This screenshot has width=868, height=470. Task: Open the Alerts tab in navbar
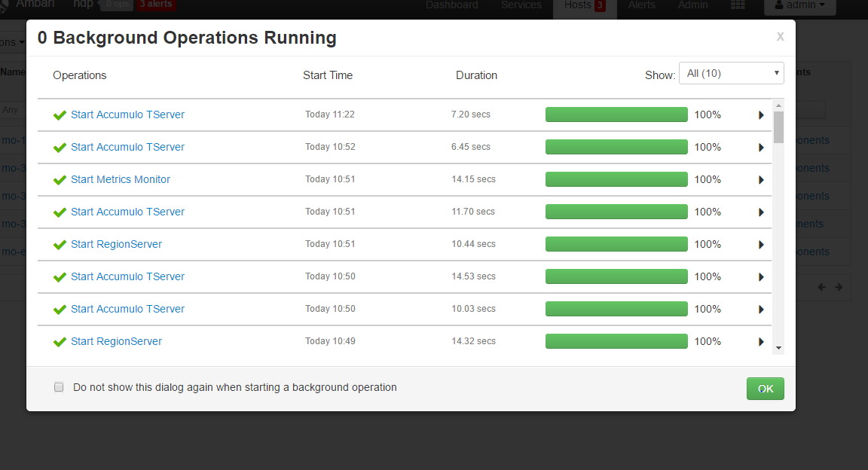[642, 5]
